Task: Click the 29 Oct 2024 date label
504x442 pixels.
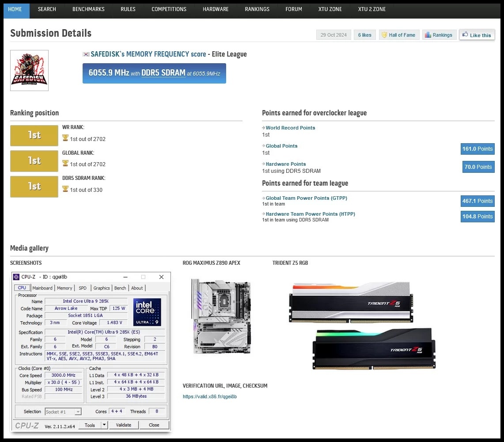Action: (x=333, y=35)
